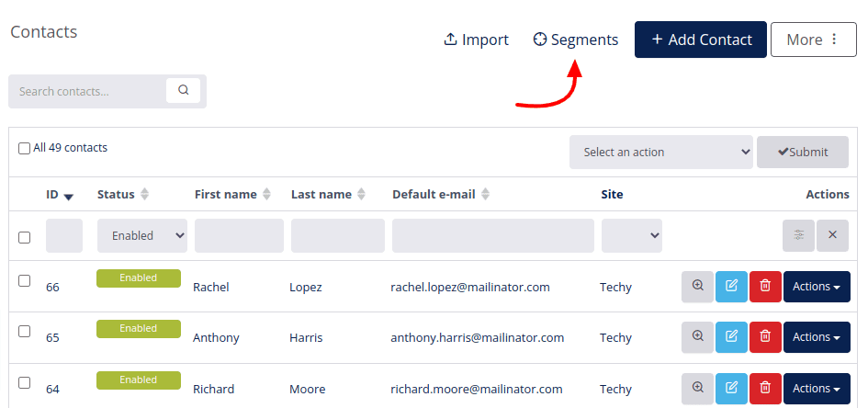868x408 pixels.
Task: Open Actions dropdown for Rachel Lopez
Action: pos(817,286)
